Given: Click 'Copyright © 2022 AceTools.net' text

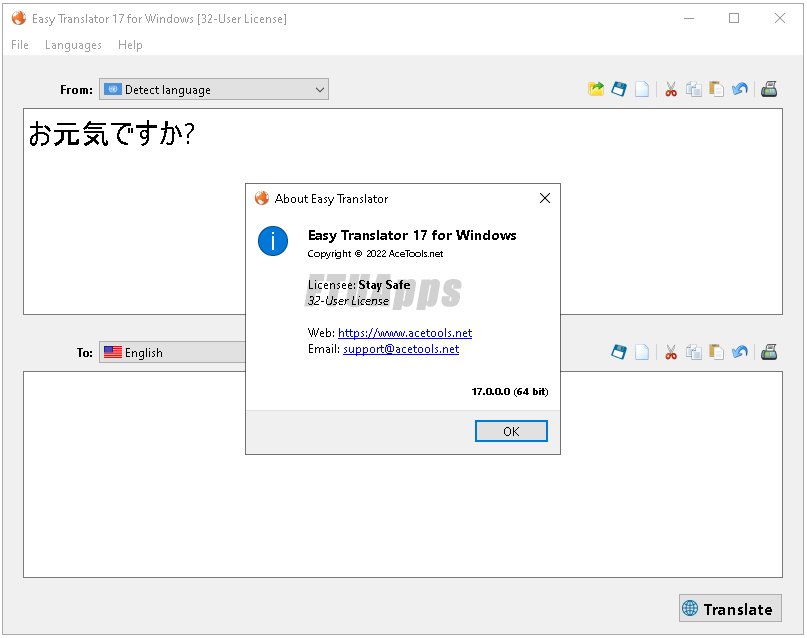Looking at the screenshot, I should coord(375,254).
